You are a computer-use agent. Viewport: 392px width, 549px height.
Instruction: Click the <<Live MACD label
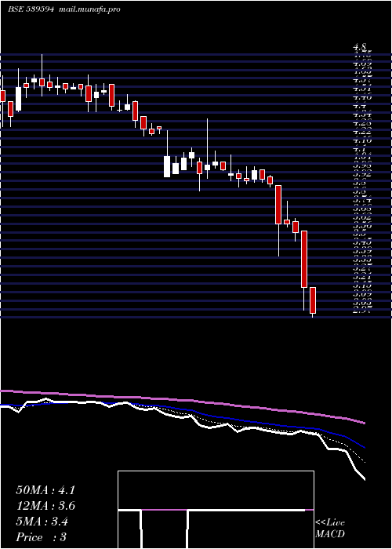click(x=330, y=529)
